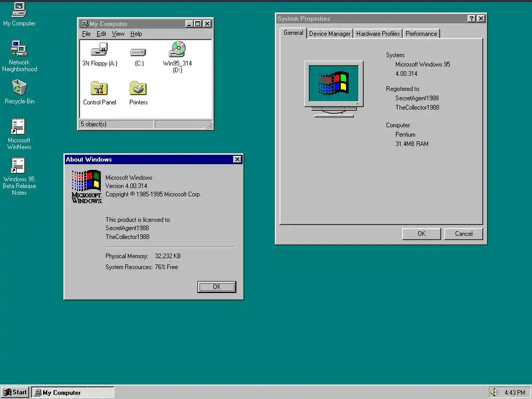Select the Control Panel folder icon

coord(99,94)
